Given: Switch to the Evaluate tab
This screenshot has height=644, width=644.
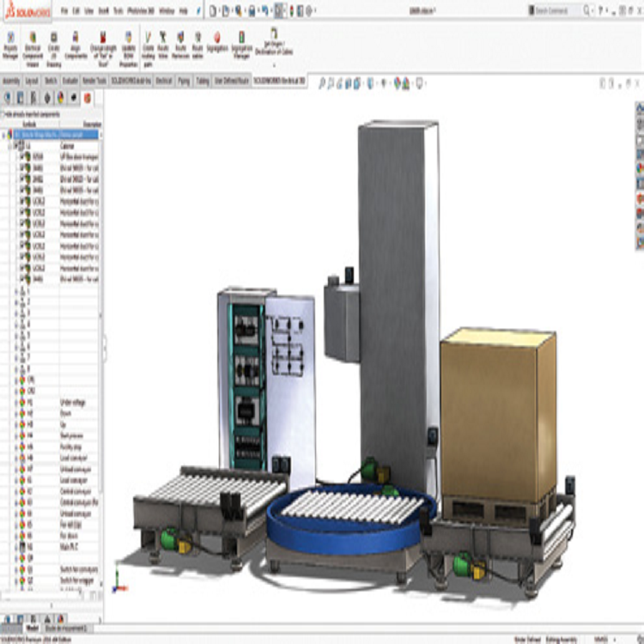Looking at the screenshot, I should click(x=72, y=79).
